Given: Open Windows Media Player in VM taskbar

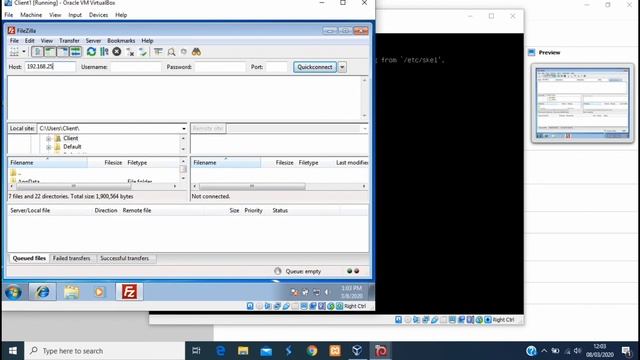Looking at the screenshot, I should pos(100,292).
